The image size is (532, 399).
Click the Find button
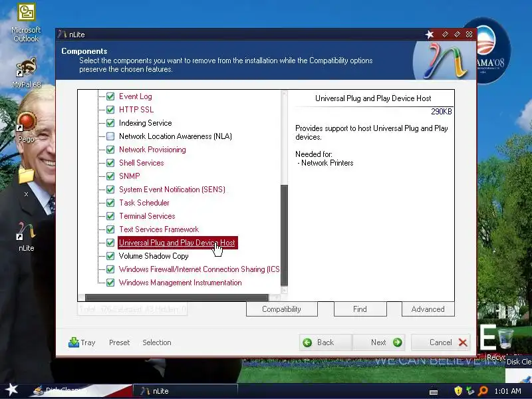(x=360, y=309)
